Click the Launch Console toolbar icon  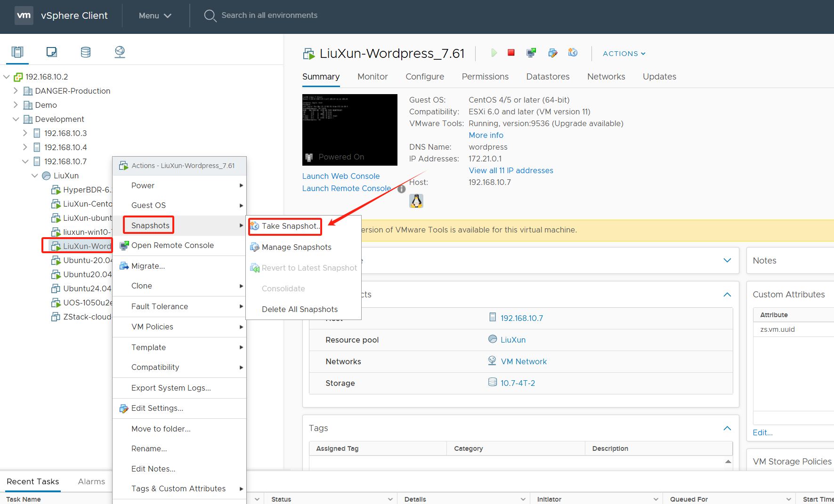point(531,53)
